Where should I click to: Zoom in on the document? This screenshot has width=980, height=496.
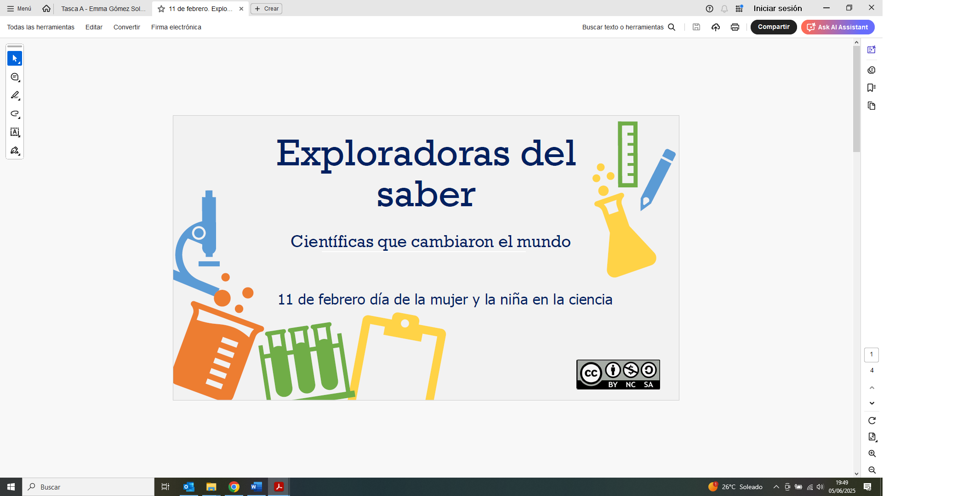coord(872,454)
